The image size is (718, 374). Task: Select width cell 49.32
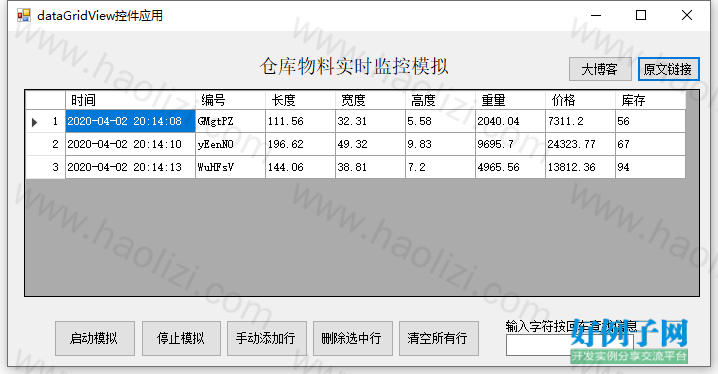point(370,144)
